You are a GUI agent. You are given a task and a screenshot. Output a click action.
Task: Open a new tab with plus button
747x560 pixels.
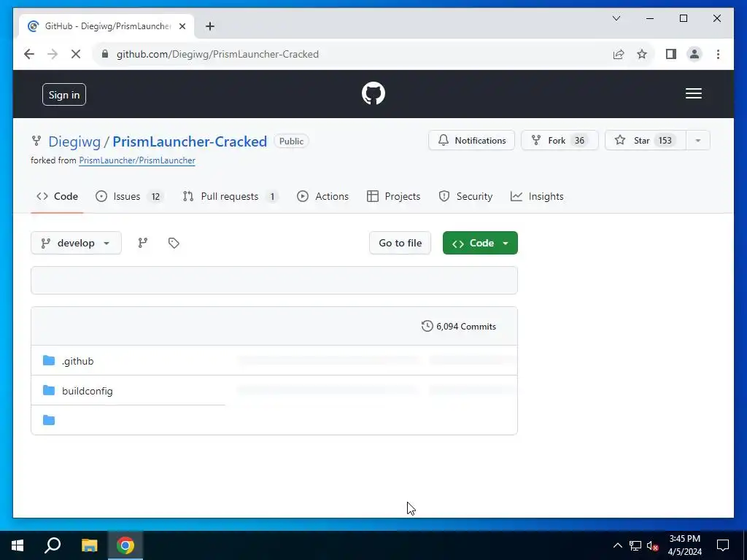[x=210, y=26]
